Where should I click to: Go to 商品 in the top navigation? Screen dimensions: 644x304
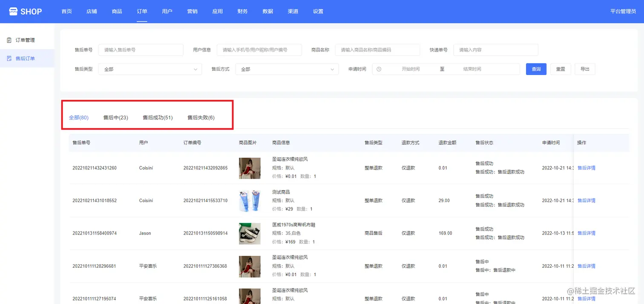(117, 12)
